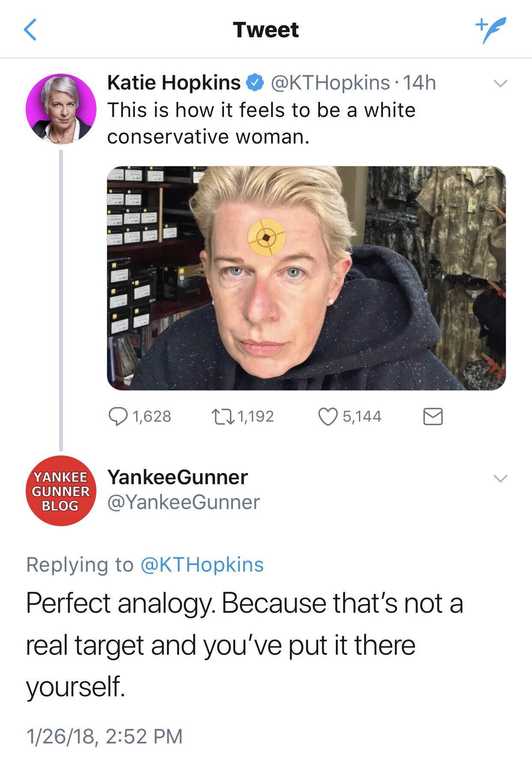The image size is (532, 761).
Task: Open the Katie Hopkins display name
Action: point(174,83)
